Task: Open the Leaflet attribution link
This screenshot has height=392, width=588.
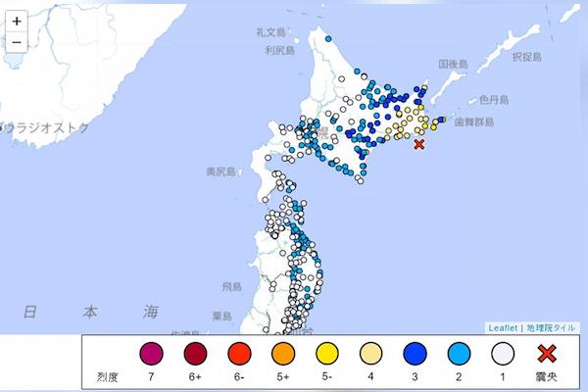Action: (504, 327)
